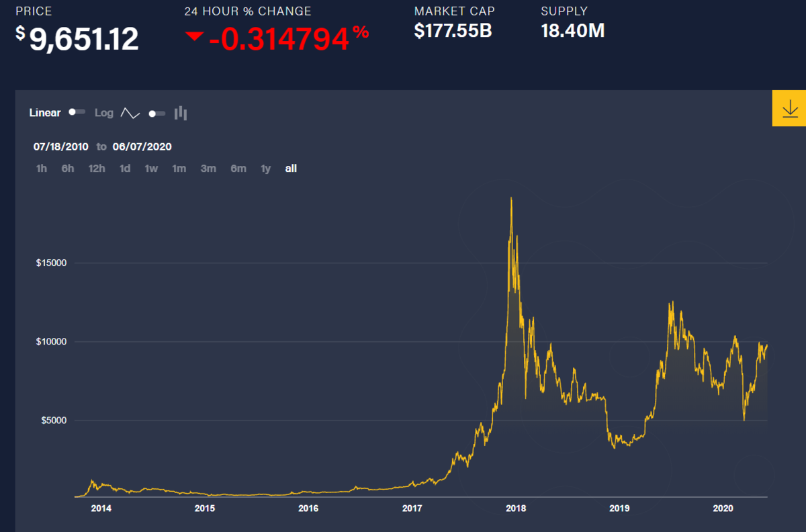This screenshot has width=806, height=532.
Task: Select the line chart icon
Action: click(x=130, y=113)
